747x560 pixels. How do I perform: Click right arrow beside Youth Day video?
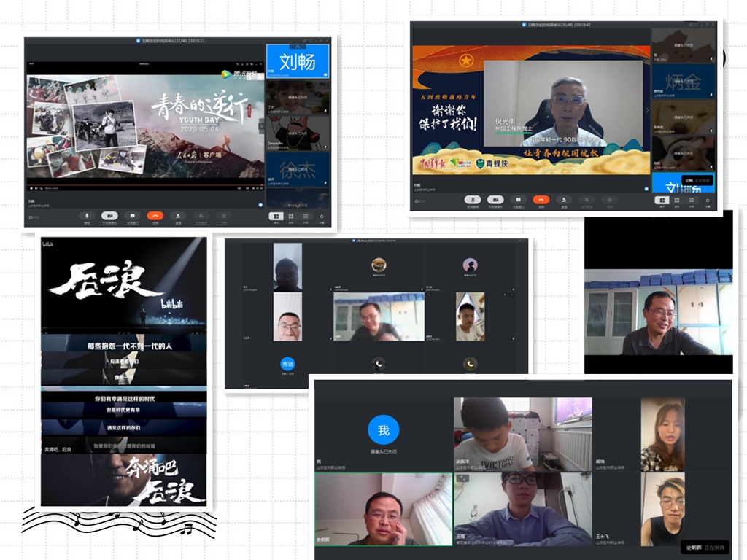(x=262, y=125)
